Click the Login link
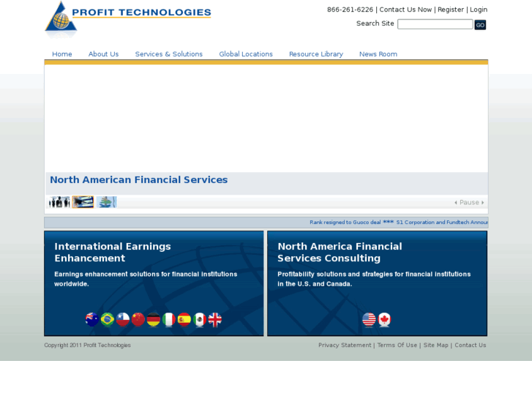This screenshot has width=532, height=399. 479,10
